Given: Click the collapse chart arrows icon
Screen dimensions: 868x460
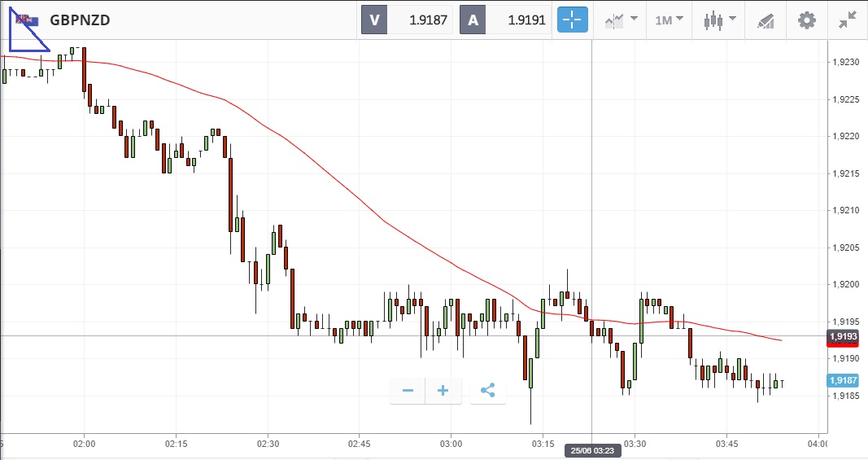Looking at the screenshot, I should (x=848, y=20).
